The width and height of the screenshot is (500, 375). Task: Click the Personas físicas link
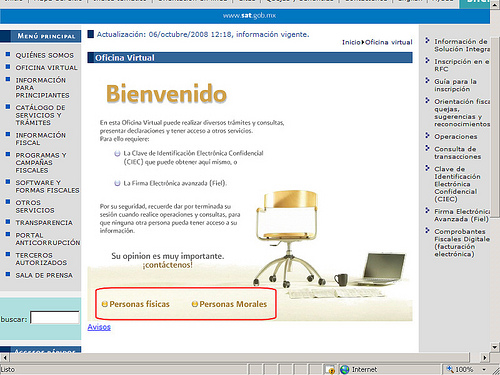pos(139,304)
